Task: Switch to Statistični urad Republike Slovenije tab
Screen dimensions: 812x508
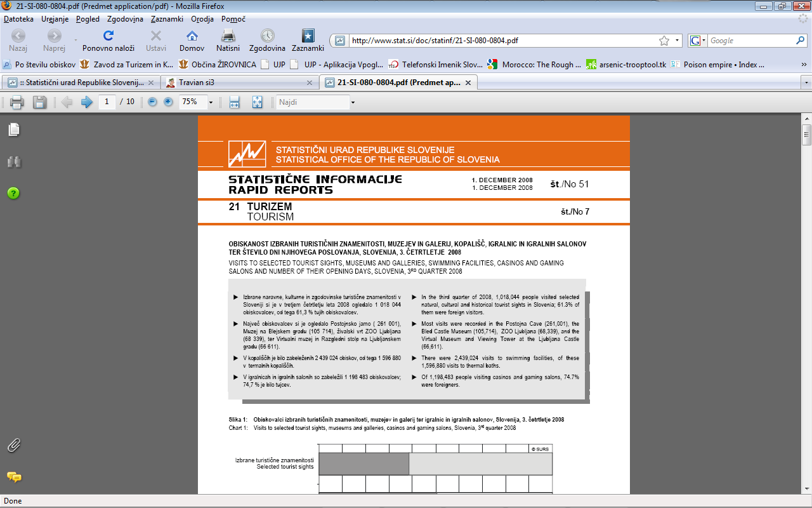Action: pyautogui.click(x=80, y=83)
